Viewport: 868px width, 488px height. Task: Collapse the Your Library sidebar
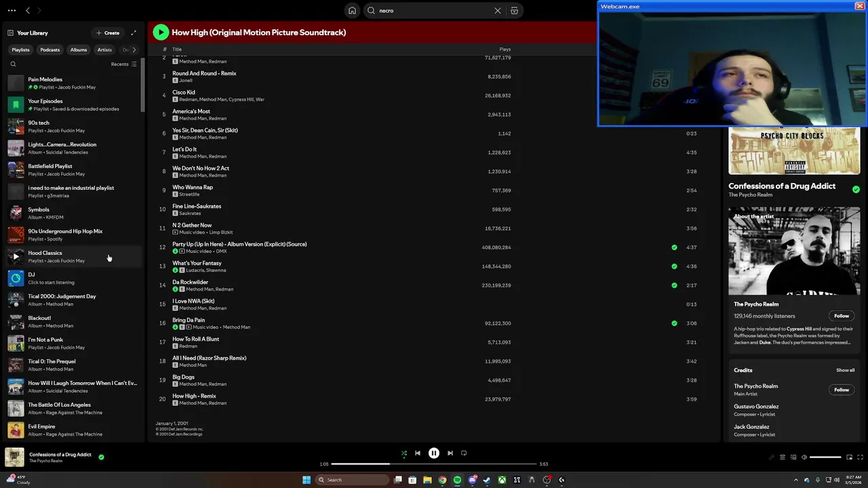pos(11,33)
